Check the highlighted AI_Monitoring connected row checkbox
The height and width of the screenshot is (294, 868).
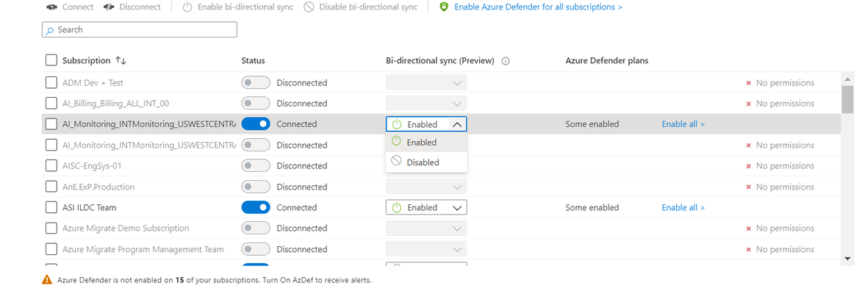click(51, 124)
